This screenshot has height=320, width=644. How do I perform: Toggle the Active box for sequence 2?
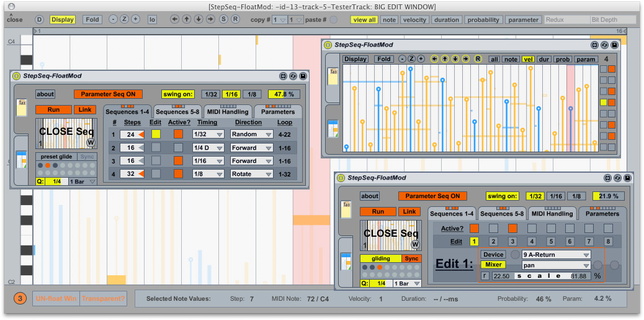pyautogui.click(x=178, y=147)
